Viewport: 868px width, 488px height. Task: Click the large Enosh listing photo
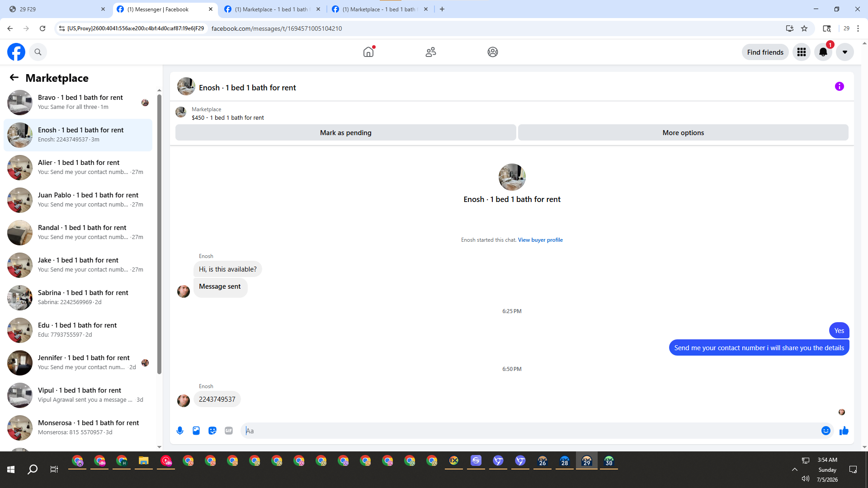512,177
